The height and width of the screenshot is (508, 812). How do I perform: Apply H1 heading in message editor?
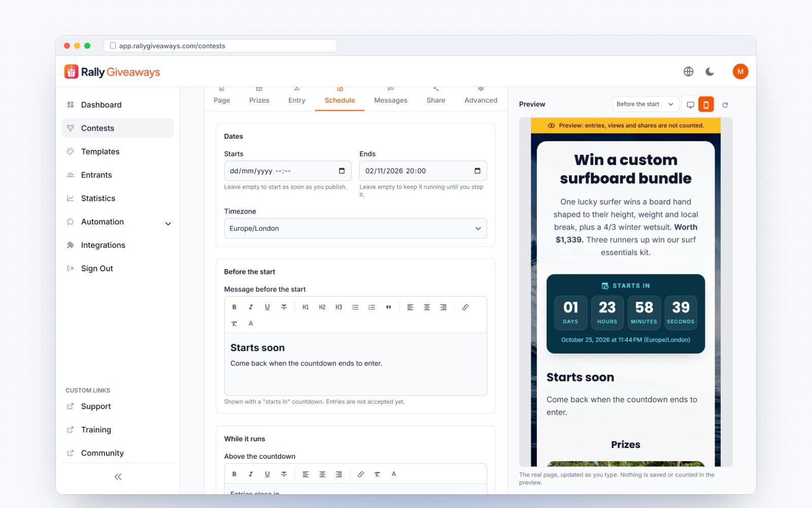pos(306,307)
